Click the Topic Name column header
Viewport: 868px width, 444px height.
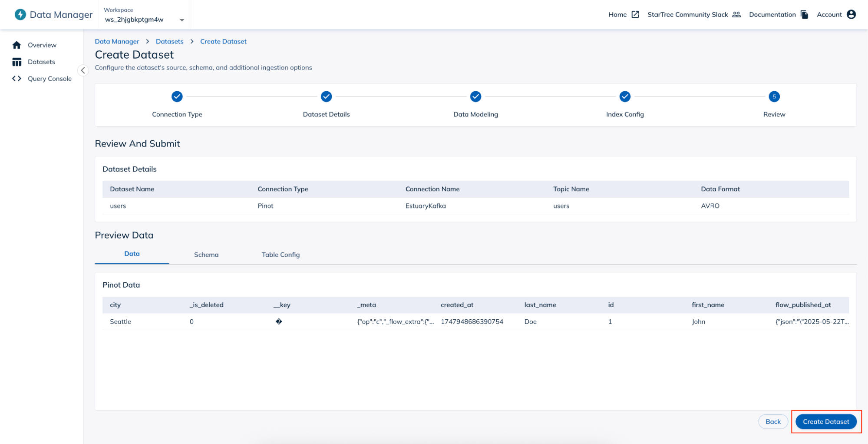[x=571, y=189]
